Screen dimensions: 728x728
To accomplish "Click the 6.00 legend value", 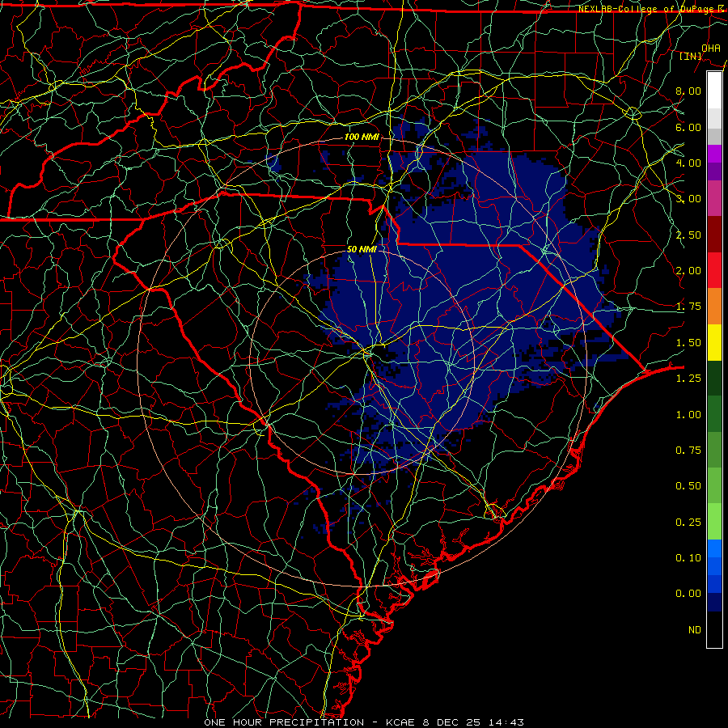I will tap(688, 127).
